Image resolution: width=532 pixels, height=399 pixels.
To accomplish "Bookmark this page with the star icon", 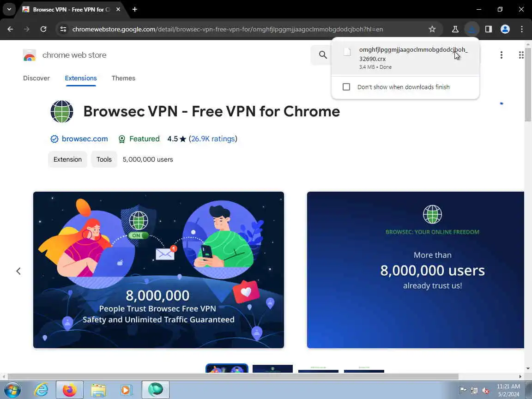I will [x=432, y=29].
